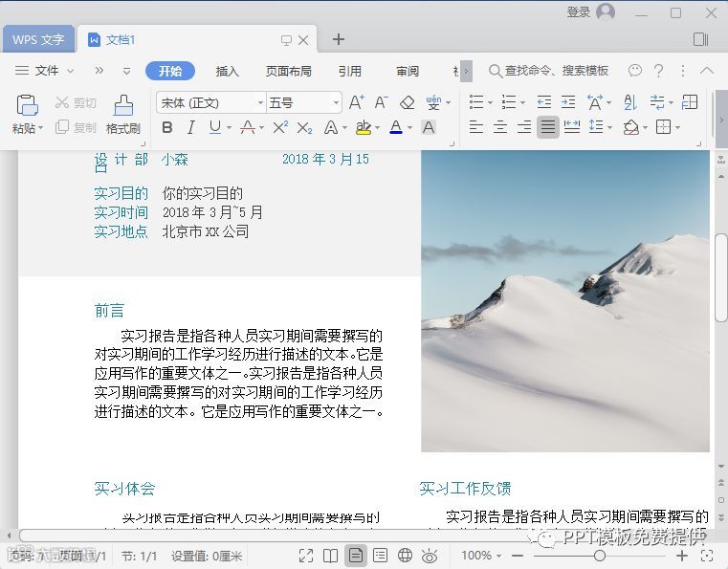Open the 审阅 (Review) tab

408,71
